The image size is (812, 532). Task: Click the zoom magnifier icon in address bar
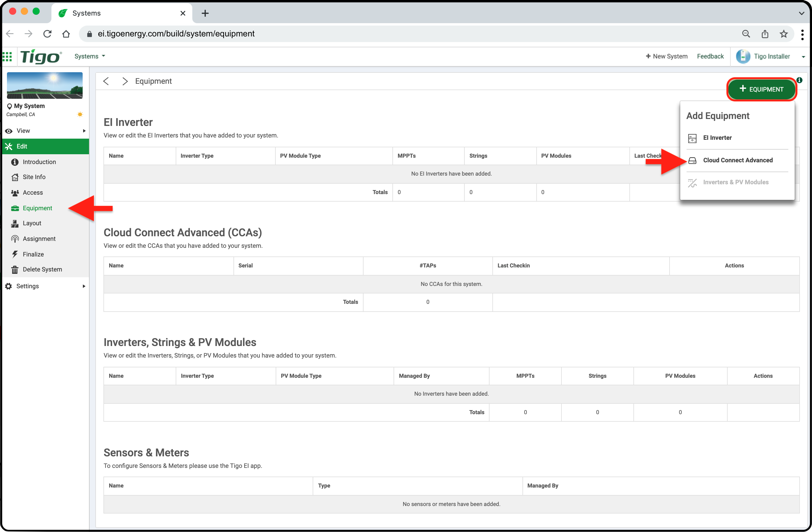(746, 34)
